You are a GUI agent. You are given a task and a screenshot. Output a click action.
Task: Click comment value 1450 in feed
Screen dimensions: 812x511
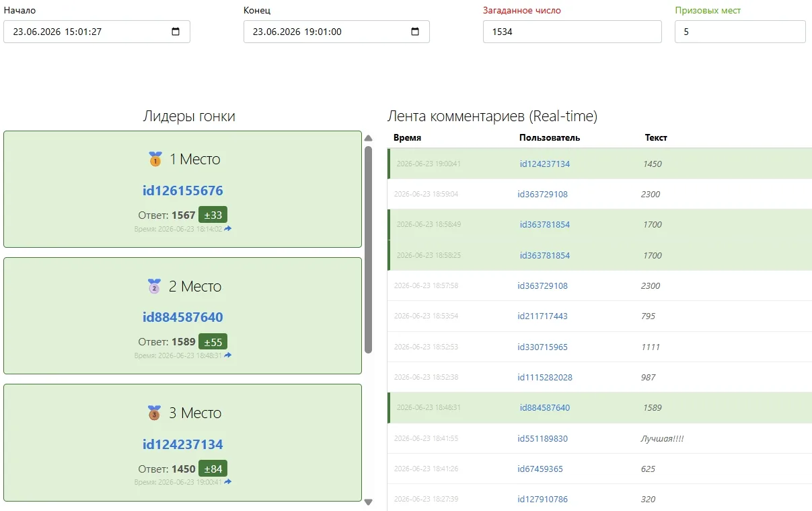(x=653, y=164)
